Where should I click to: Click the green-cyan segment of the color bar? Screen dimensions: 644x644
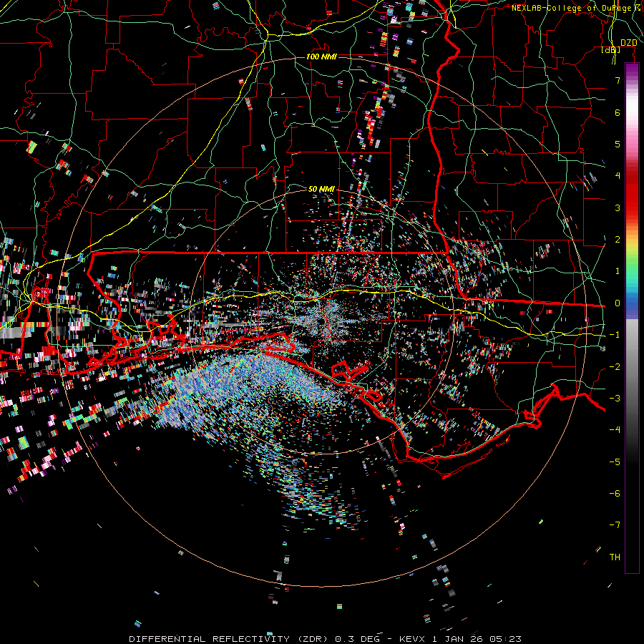632,273
